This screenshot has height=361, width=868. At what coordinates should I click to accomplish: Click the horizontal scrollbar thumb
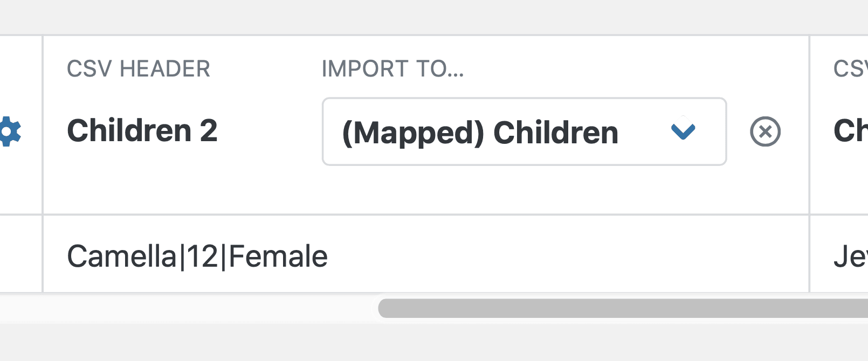(x=620, y=307)
